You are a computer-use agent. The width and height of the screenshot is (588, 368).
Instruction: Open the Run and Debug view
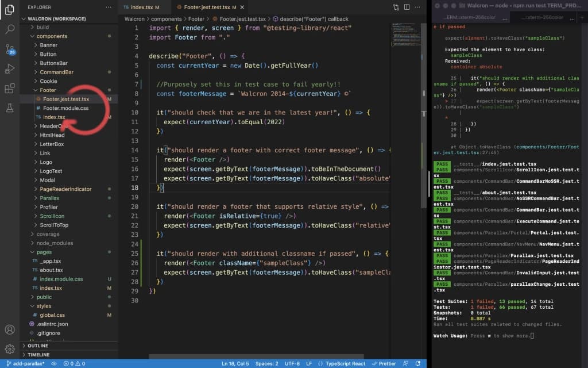coord(10,69)
